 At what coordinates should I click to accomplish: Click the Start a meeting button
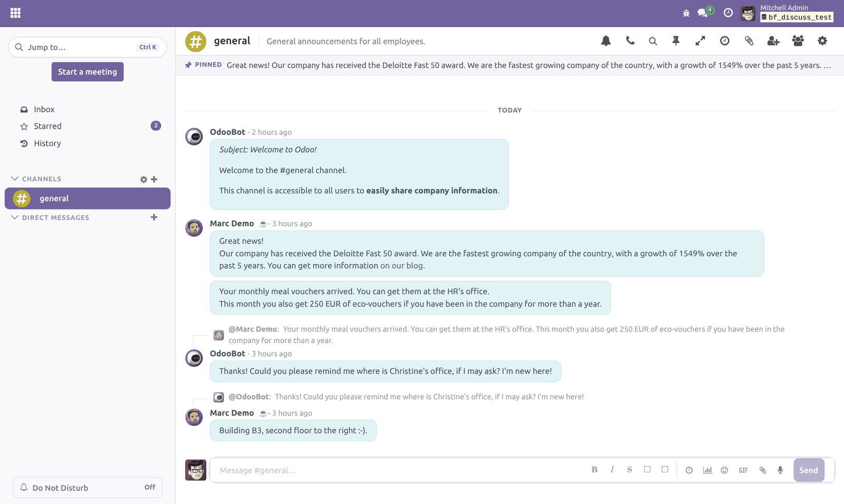88,72
